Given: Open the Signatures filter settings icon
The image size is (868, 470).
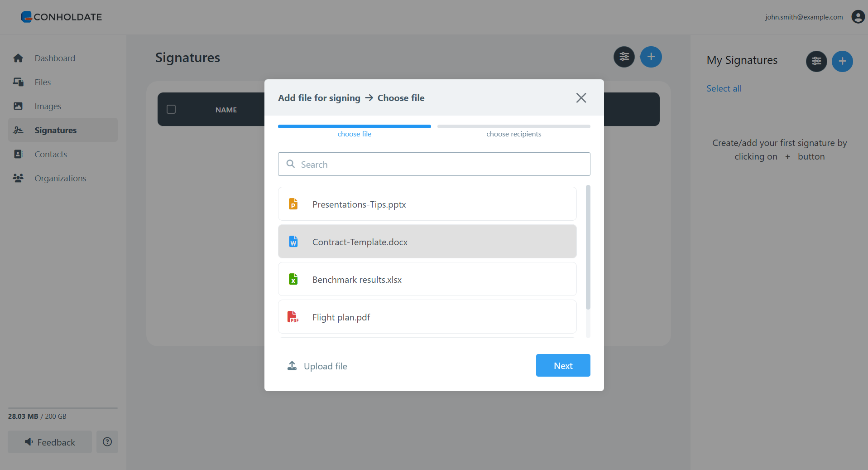Looking at the screenshot, I should coord(624,57).
